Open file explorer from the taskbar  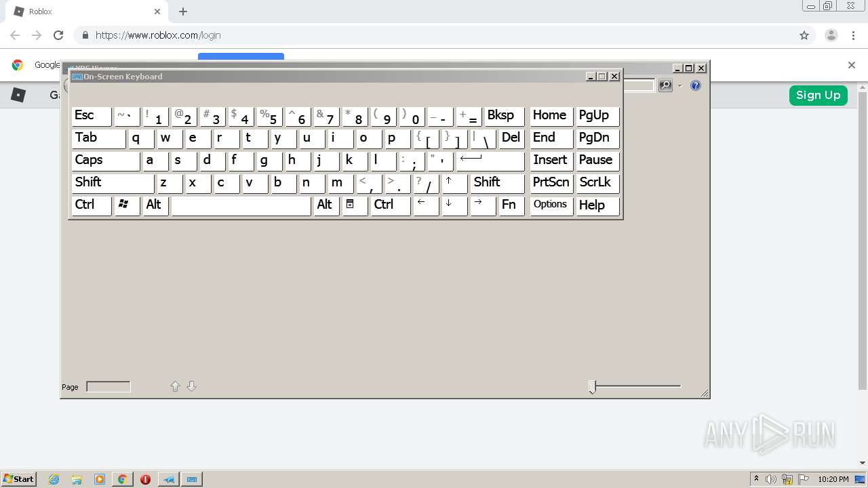click(x=77, y=479)
